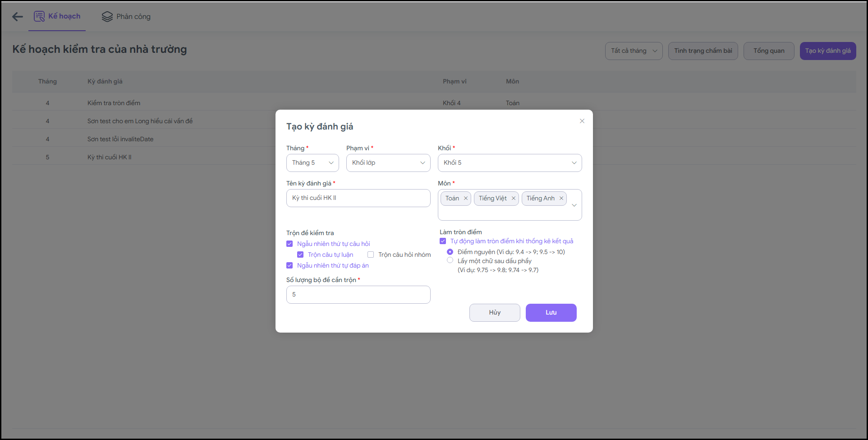Click the back arrow icon
Image resolution: width=868 pixels, height=440 pixels.
coord(18,17)
